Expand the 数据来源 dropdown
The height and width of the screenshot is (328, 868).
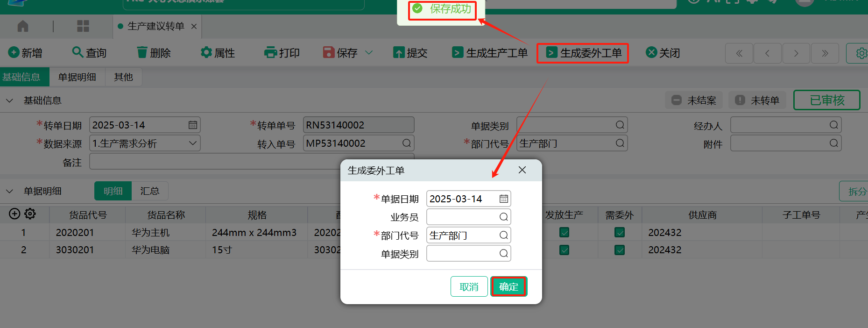click(x=192, y=143)
